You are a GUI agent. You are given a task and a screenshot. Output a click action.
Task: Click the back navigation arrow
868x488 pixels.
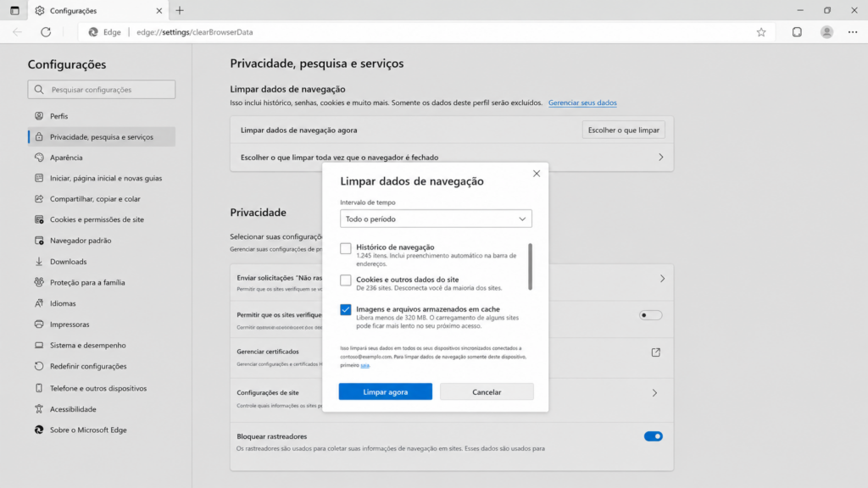tap(17, 32)
